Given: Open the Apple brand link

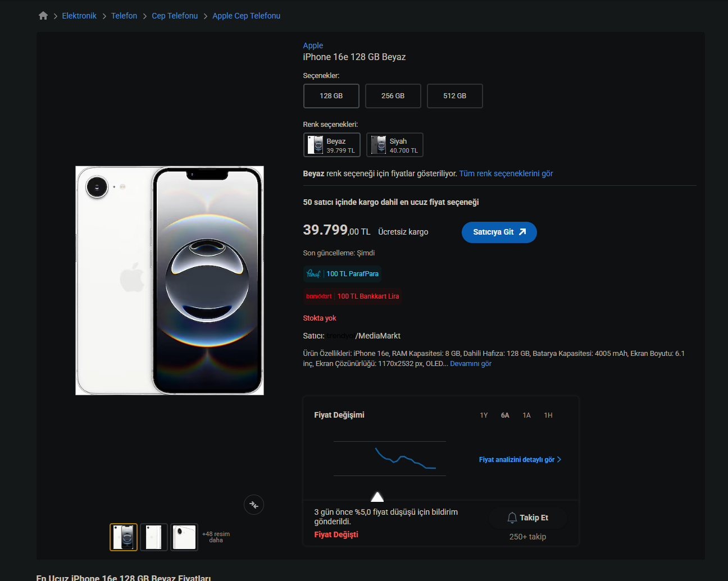Looking at the screenshot, I should click(313, 45).
